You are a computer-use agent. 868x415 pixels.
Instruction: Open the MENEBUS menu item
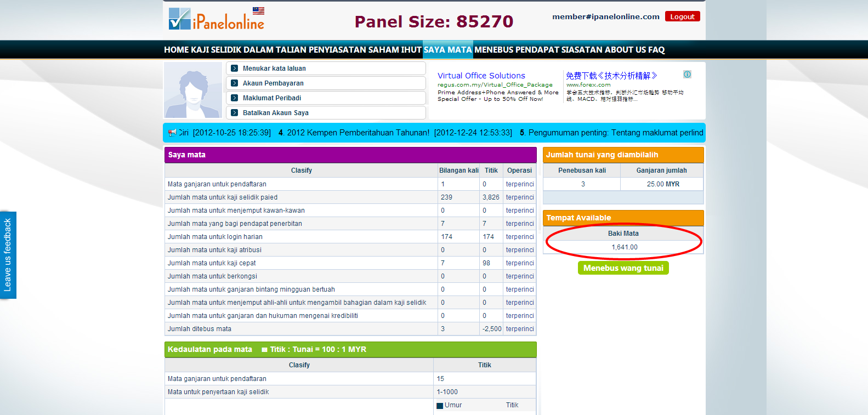point(494,50)
